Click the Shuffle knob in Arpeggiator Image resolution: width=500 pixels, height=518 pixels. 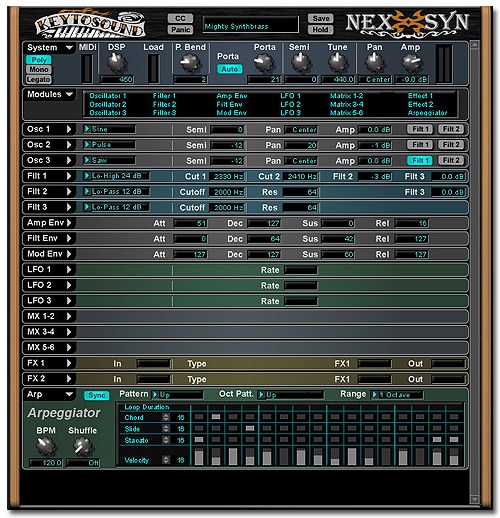coord(82,446)
